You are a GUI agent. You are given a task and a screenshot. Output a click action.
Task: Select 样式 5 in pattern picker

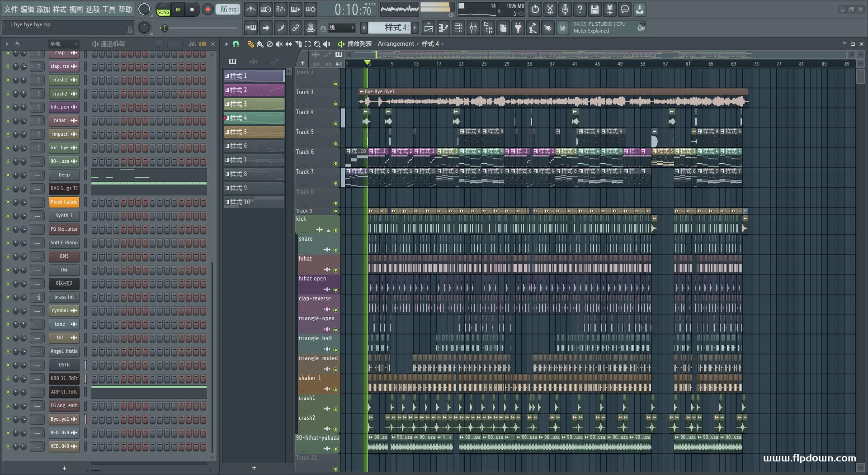pyautogui.click(x=254, y=132)
